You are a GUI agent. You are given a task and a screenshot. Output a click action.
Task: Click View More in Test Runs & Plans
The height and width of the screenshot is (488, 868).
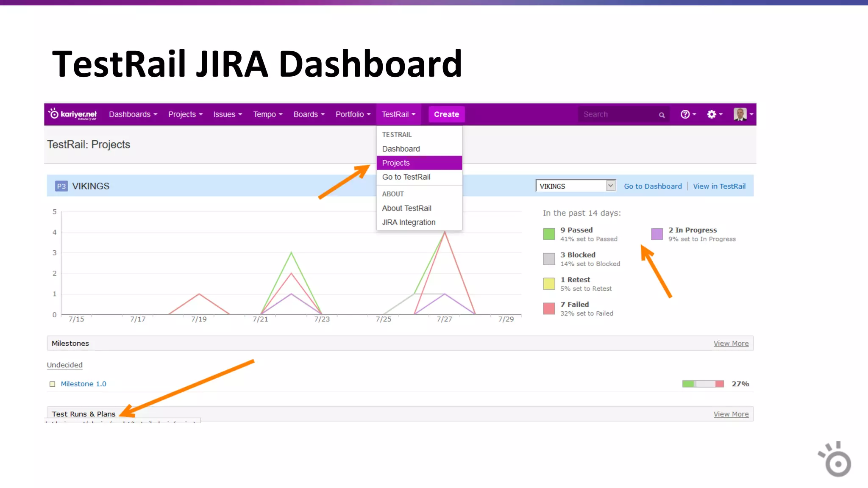[731, 414]
